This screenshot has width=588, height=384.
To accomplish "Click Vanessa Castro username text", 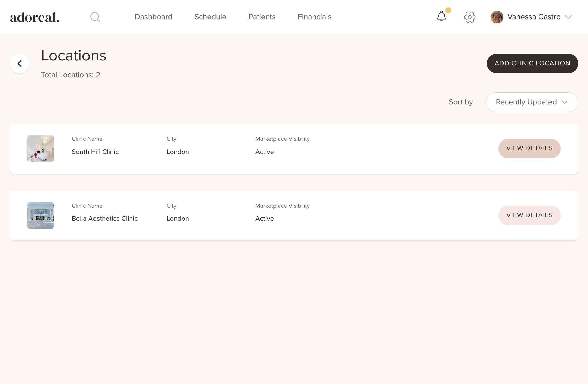I will click(x=533, y=17).
